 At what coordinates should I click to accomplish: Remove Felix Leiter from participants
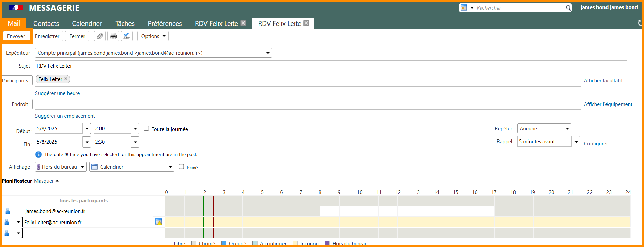click(x=66, y=79)
